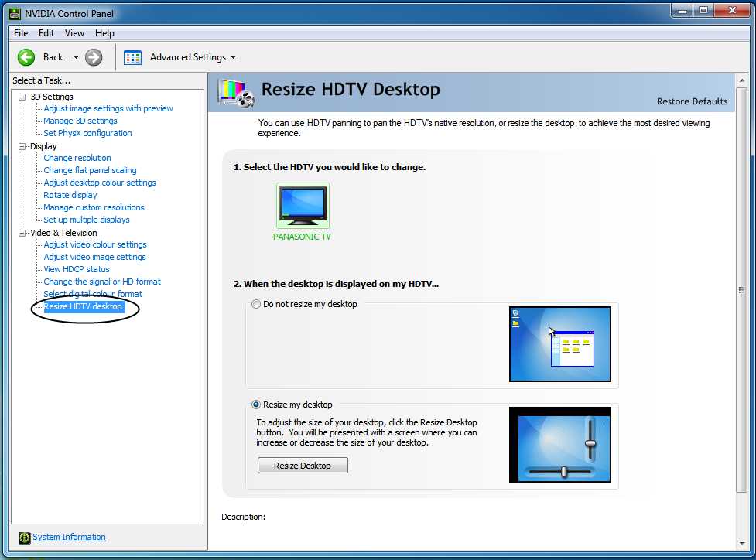Open Change the signal or HD format
This screenshot has height=560, width=756.
point(101,282)
